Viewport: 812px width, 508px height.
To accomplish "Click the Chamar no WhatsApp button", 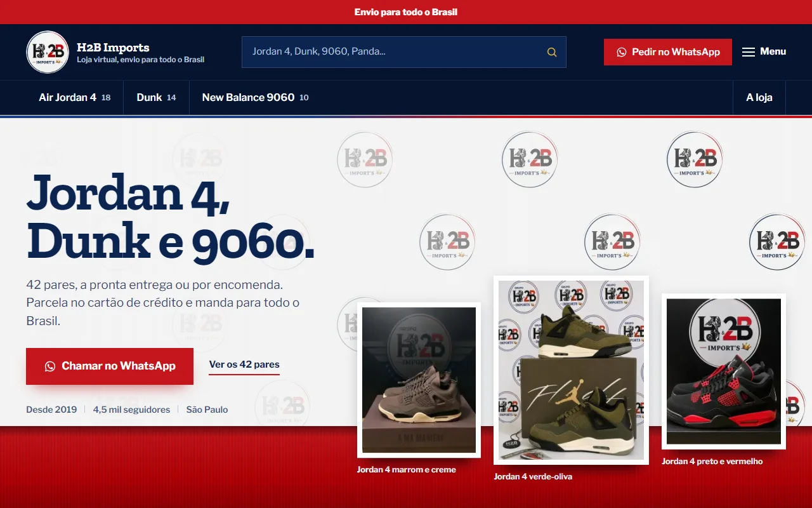I will pos(110,366).
